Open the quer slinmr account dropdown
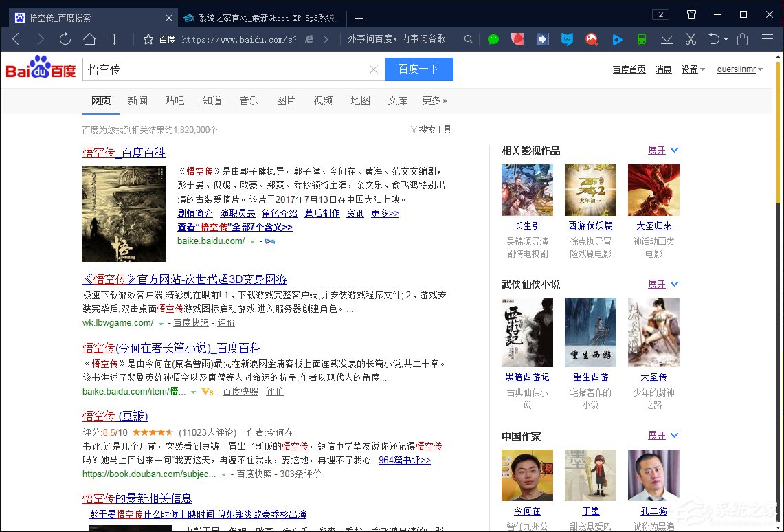784x532 pixels. 739,69
